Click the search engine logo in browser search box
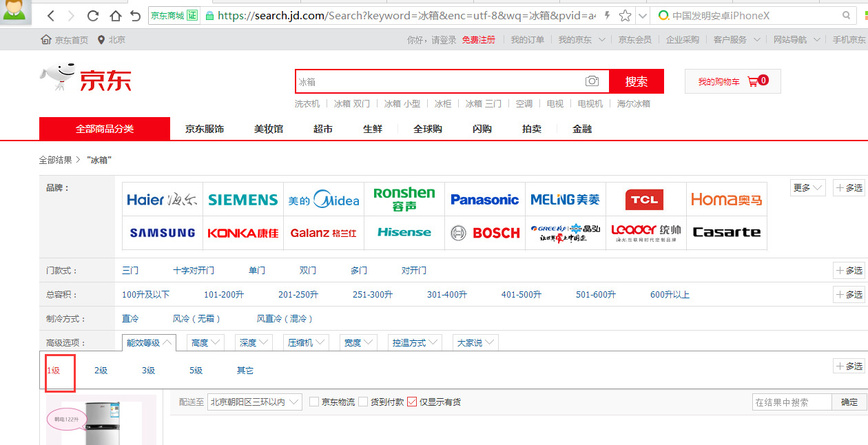868x445 pixels. 663,15
